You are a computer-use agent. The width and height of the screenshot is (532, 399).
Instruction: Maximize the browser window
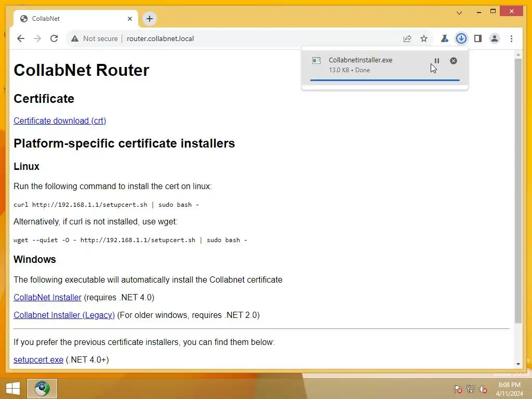493,11
